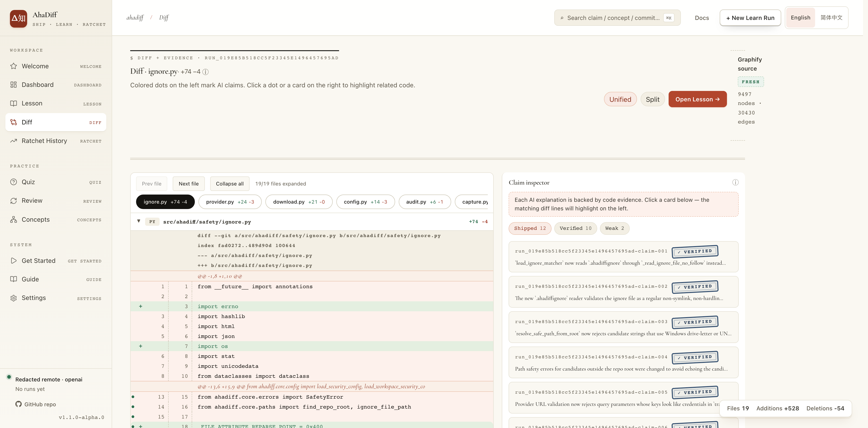Open the Welcome page
The image size is (868, 428).
[x=56, y=66]
